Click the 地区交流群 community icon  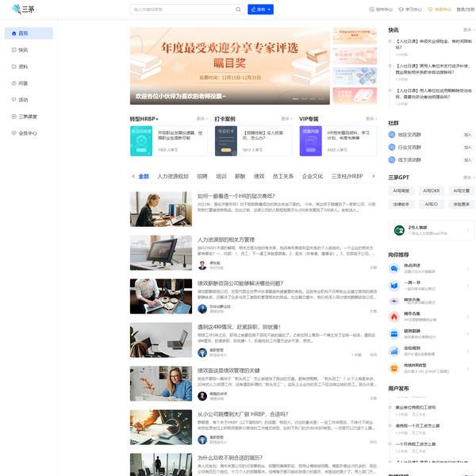point(392,135)
